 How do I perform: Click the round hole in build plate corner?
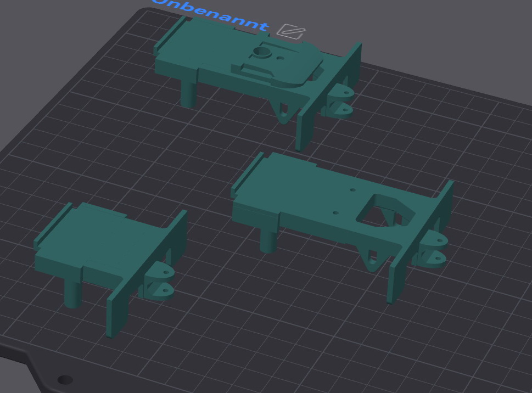click(65, 379)
